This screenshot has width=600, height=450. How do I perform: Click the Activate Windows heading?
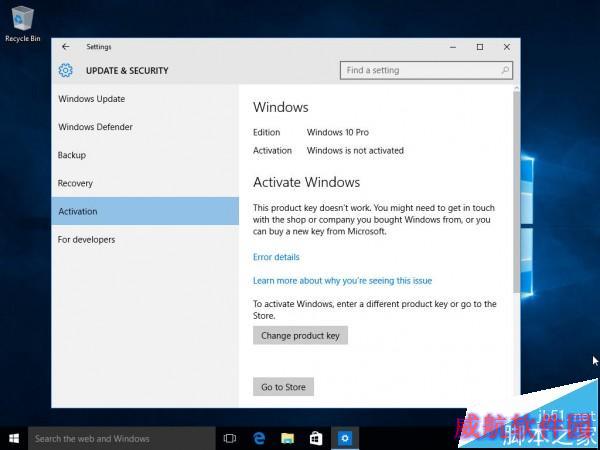(x=307, y=182)
